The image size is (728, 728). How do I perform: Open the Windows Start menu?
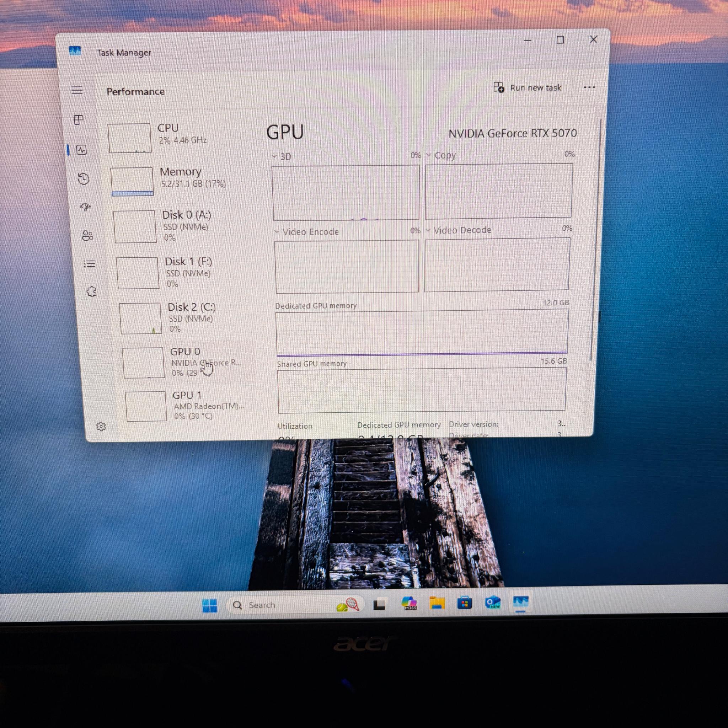coord(209,605)
